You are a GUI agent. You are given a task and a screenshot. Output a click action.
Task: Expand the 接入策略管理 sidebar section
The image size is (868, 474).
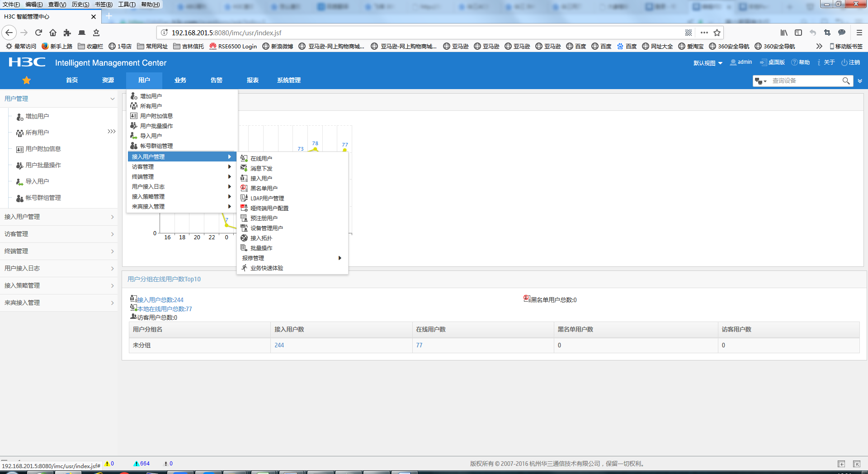pyautogui.click(x=59, y=285)
